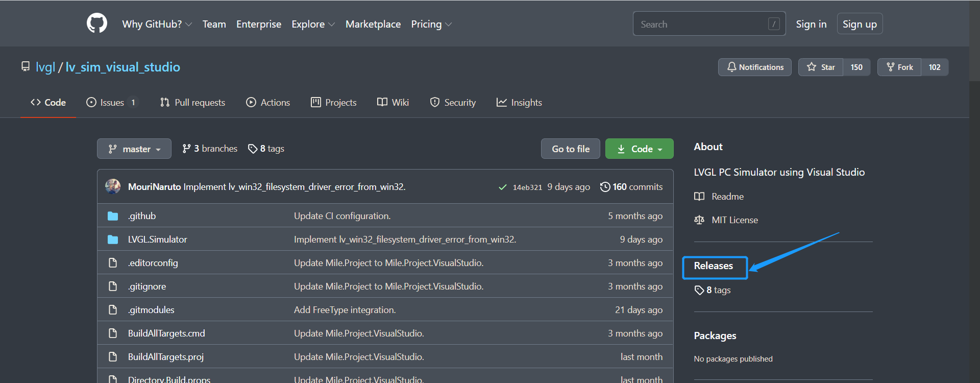Switch to the Issues tab
980x383 pixels.
tap(112, 103)
